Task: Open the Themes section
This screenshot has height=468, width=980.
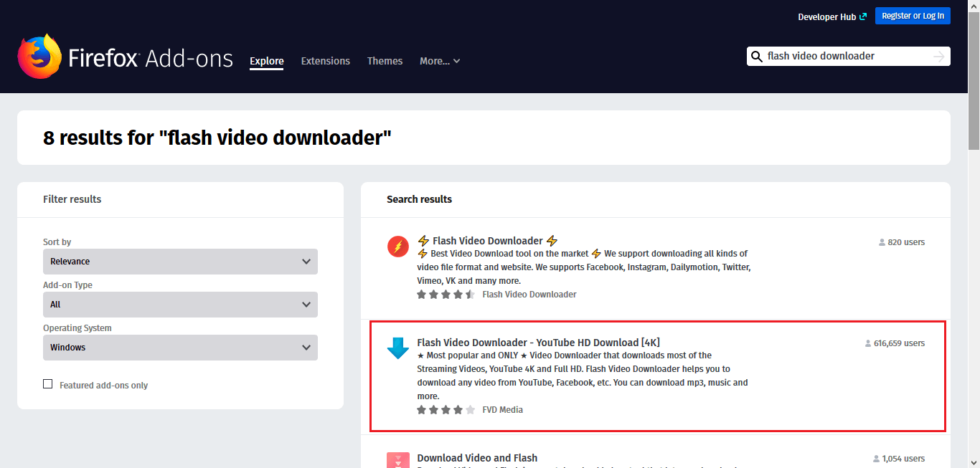Action: tap(385, 61)
